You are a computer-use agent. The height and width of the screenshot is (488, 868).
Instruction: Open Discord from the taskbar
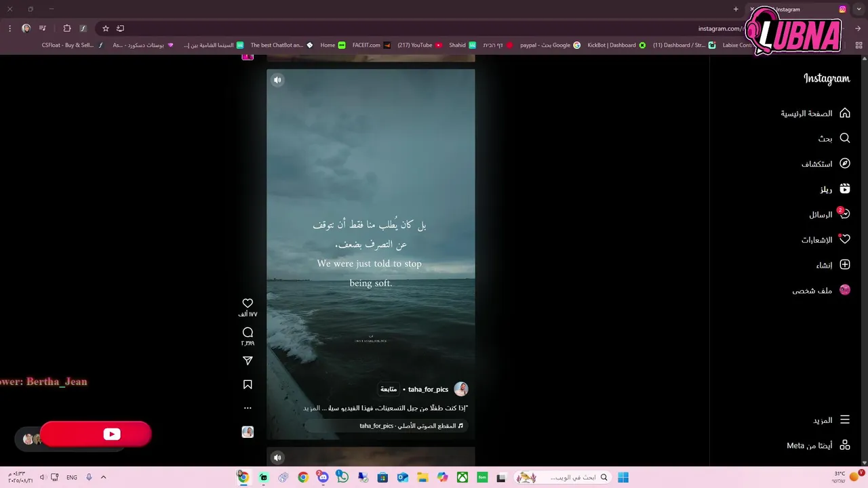coord(322,478)
